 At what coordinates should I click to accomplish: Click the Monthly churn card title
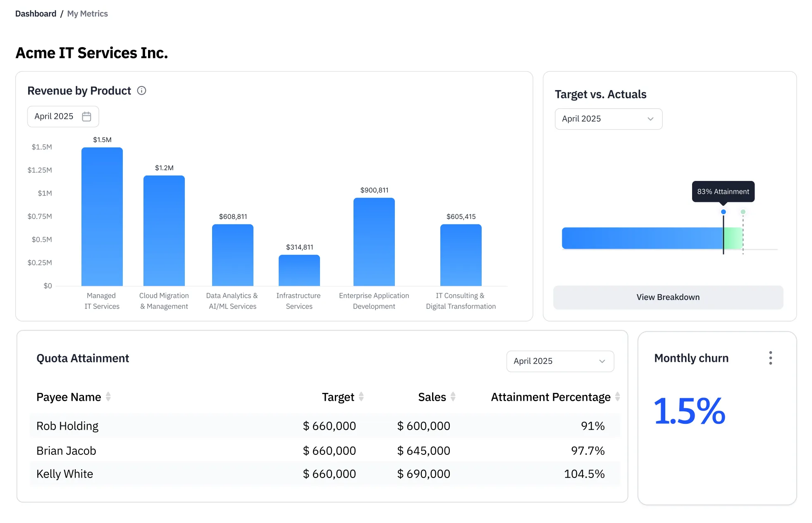pyautogui.click(x=691, y=358)
